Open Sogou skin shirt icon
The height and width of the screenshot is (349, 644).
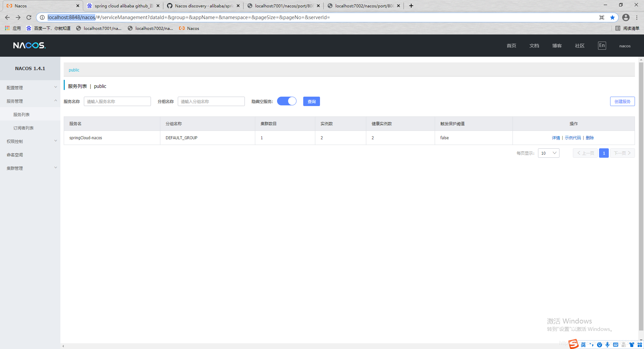(x=632, y=345)
